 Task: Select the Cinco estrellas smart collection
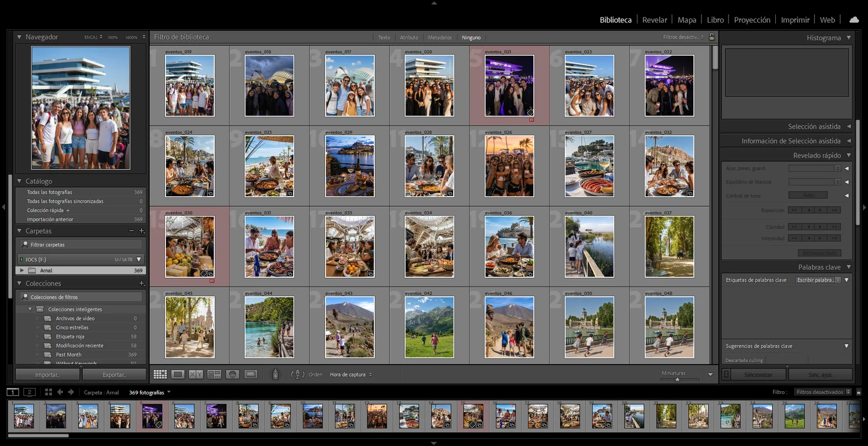[x=72, y=328]
